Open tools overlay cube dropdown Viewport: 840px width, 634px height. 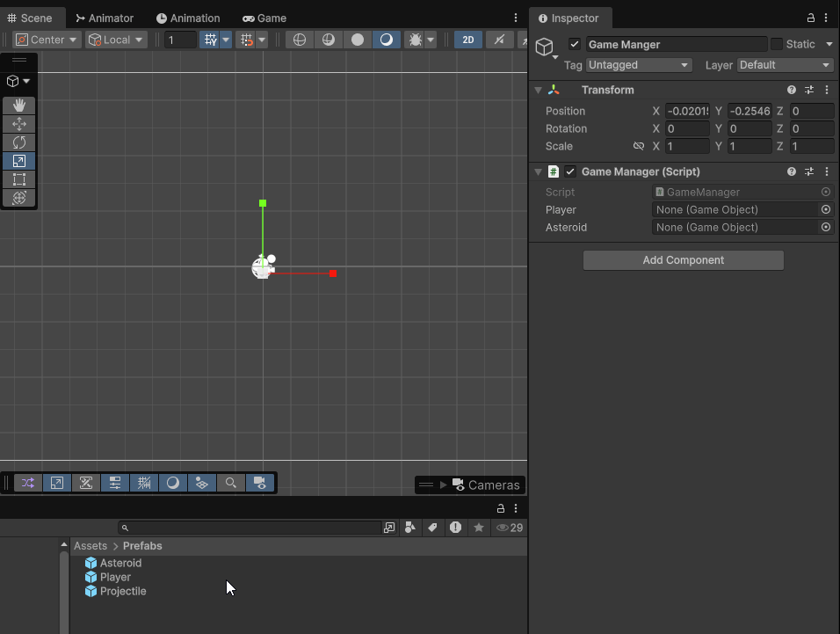pyautogui.click(x=18, y=81)
